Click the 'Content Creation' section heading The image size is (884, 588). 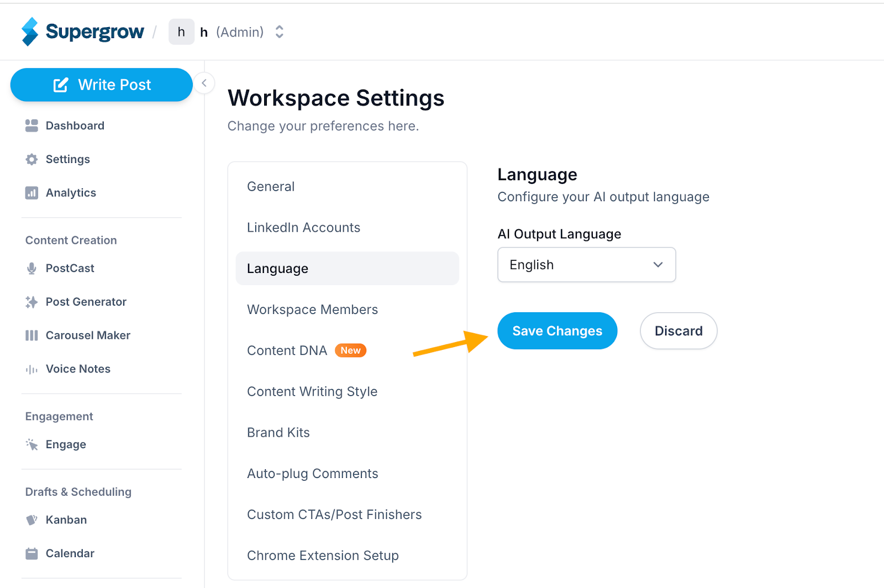coord(71,240)
